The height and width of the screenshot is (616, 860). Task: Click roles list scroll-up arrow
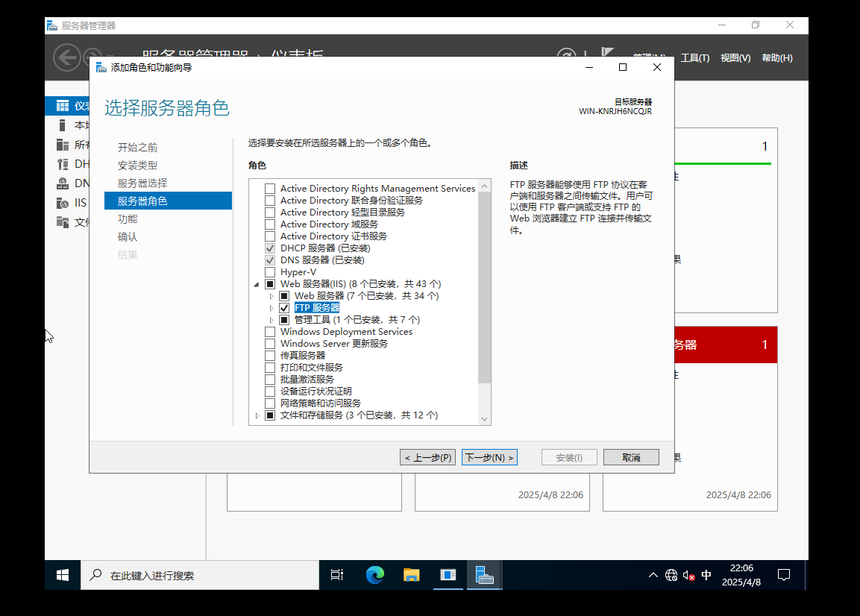pos(484,186)
